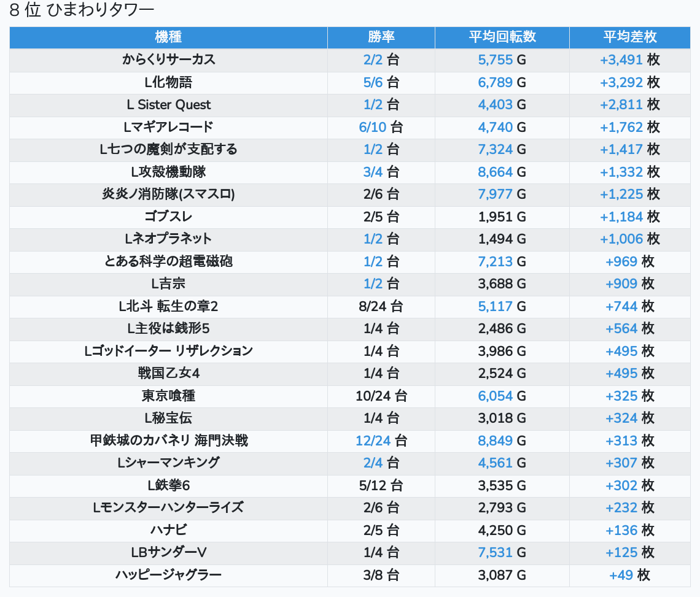
Task: Click the ハッピージャグラー +49 difference value
Action: point(621,575)
